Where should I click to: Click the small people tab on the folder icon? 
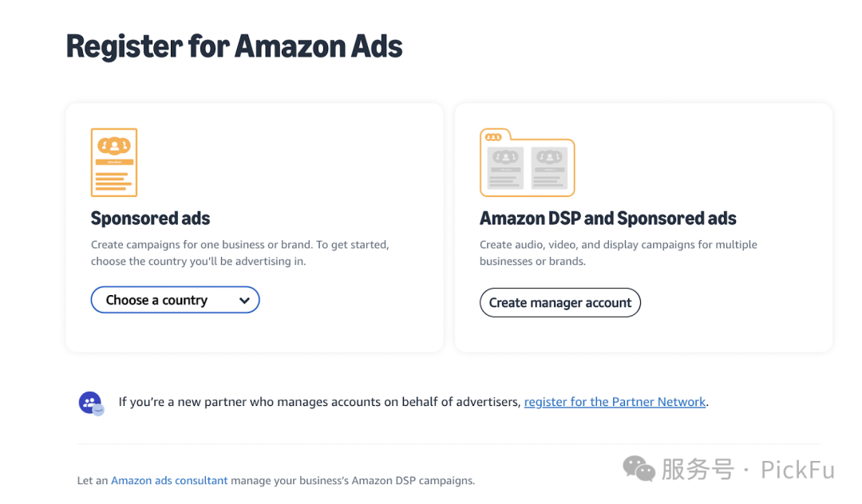(x=493, y=136)
